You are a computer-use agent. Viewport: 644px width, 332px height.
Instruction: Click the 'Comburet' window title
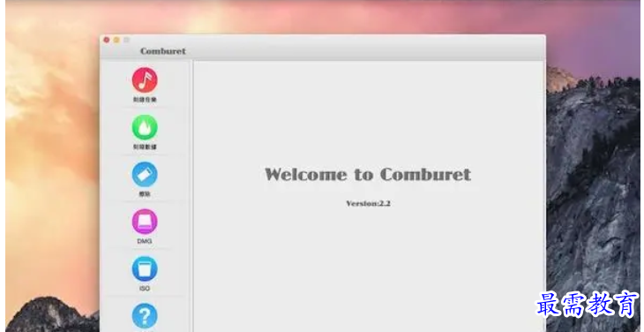click(163, 51)
